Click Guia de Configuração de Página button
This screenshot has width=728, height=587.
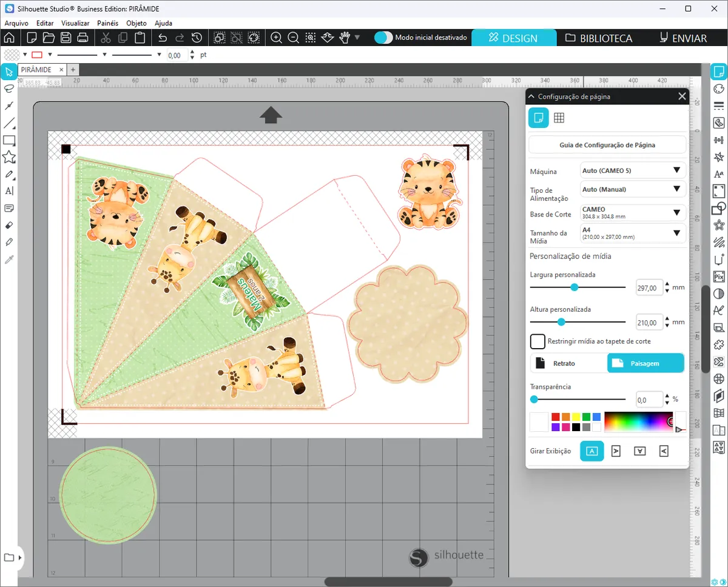[x=607, y=145]
